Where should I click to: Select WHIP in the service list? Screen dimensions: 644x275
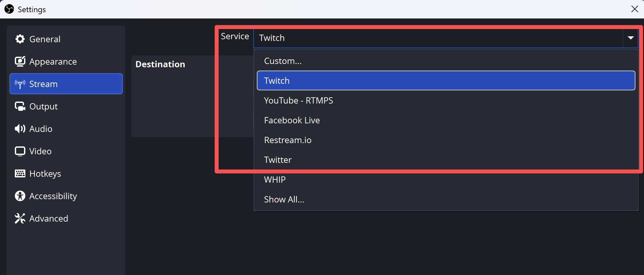tap(446, 180)
